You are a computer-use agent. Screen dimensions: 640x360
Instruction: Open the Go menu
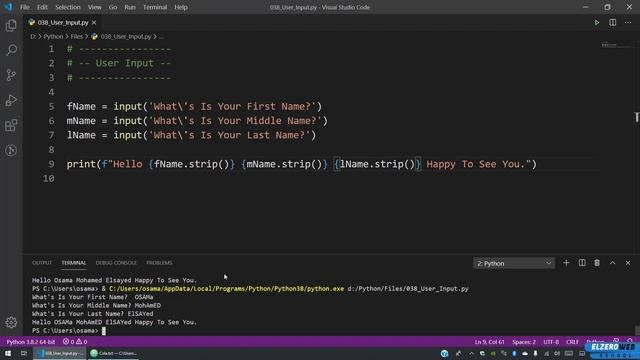point(113,7)
